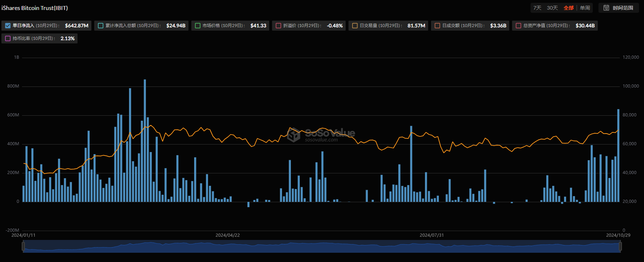Click the -0.48% premium discount value
Viewport: 644px width, 262px height.
point(335,26)
